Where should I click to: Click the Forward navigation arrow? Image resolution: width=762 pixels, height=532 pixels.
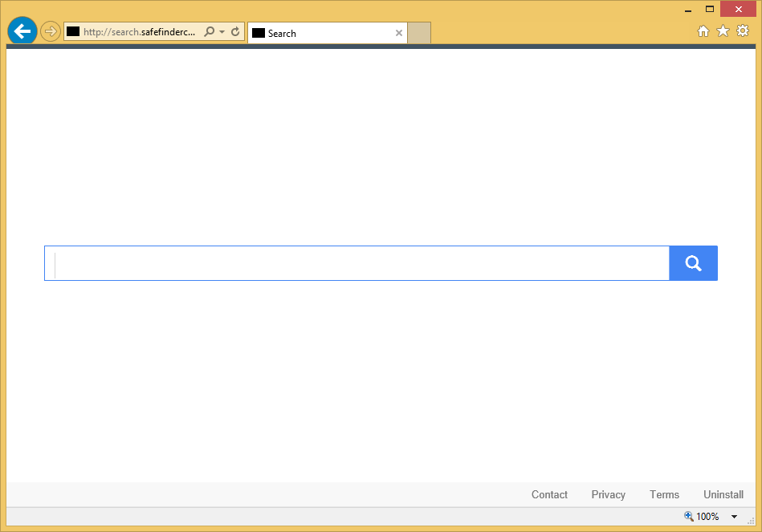tap(50, 31)
